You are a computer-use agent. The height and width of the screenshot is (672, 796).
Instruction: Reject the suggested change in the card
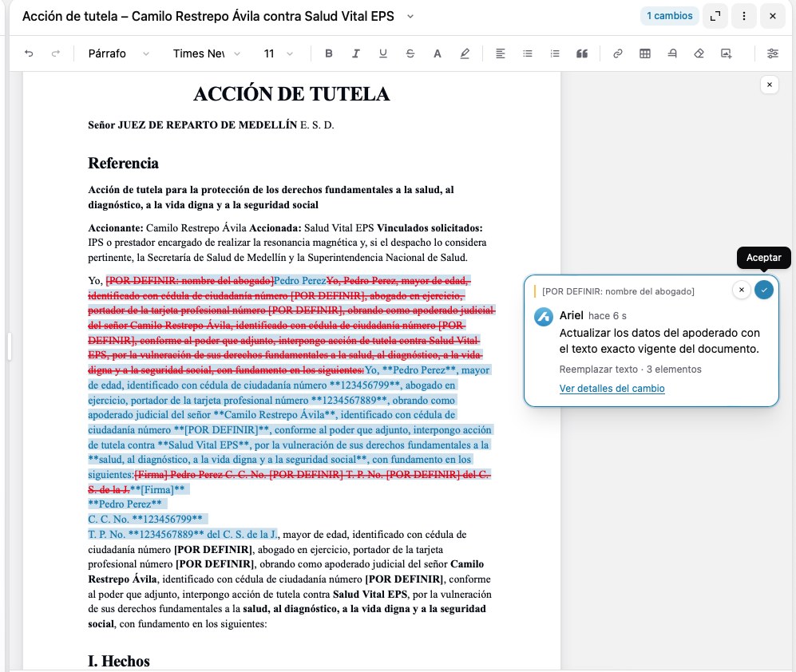pos(741,290)
